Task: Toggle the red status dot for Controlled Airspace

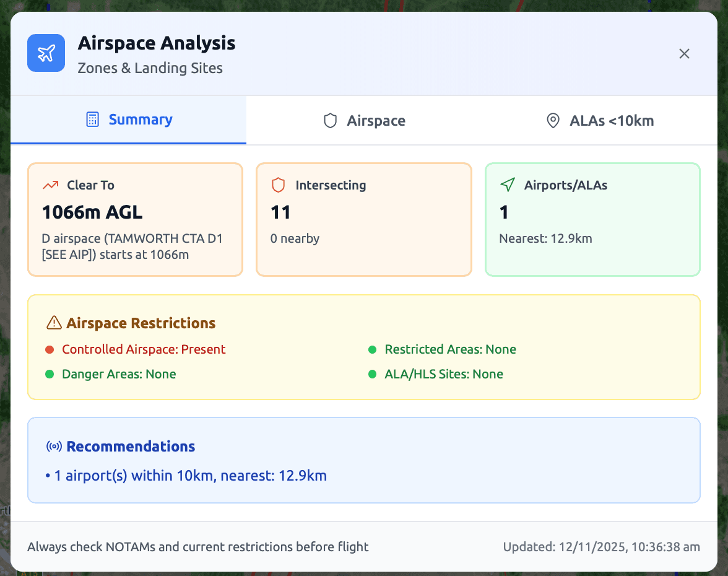Action: pos(51,349)
